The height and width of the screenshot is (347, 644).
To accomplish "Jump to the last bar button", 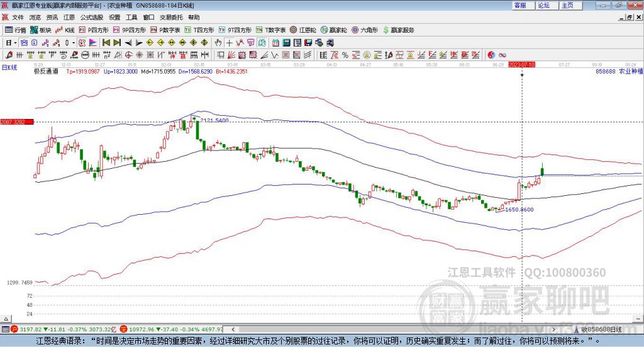I will click(x=117, y=43).
